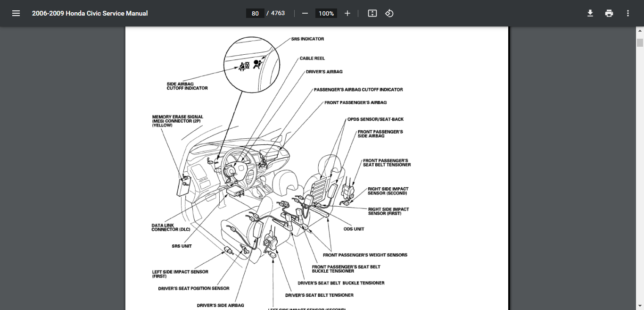Screen dimensions: 644x310
Task: Click the 2006-2009 Honda Civic Service Manual title
Action: [x=90, y=13]
